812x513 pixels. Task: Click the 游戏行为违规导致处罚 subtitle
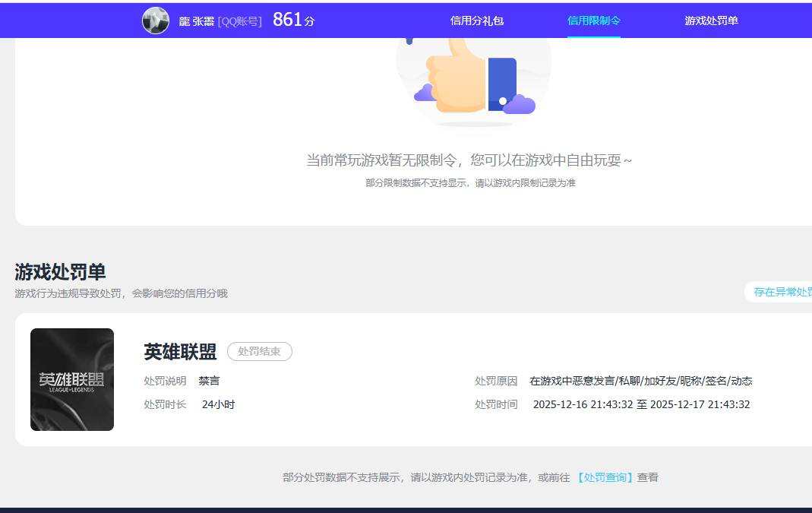(122, 293)
